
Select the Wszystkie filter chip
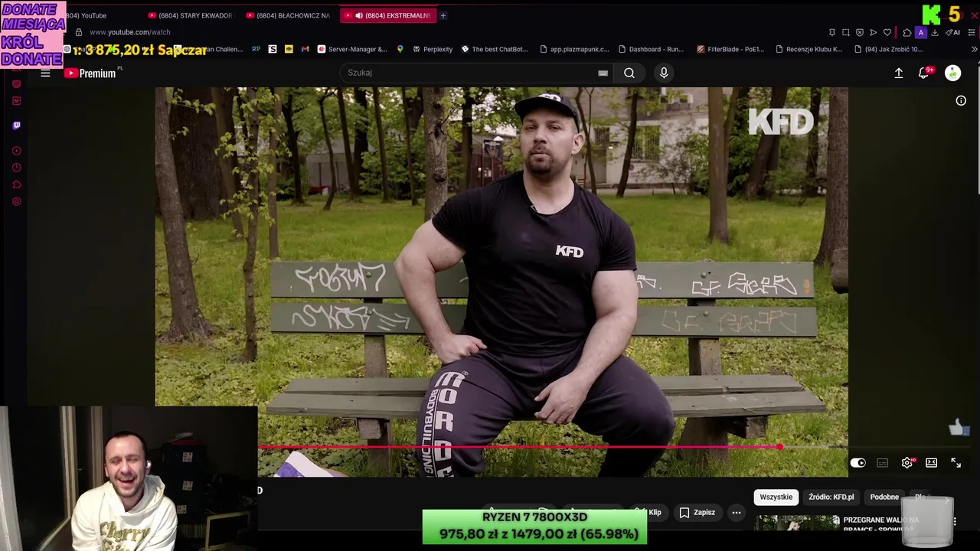coord(776,497)
